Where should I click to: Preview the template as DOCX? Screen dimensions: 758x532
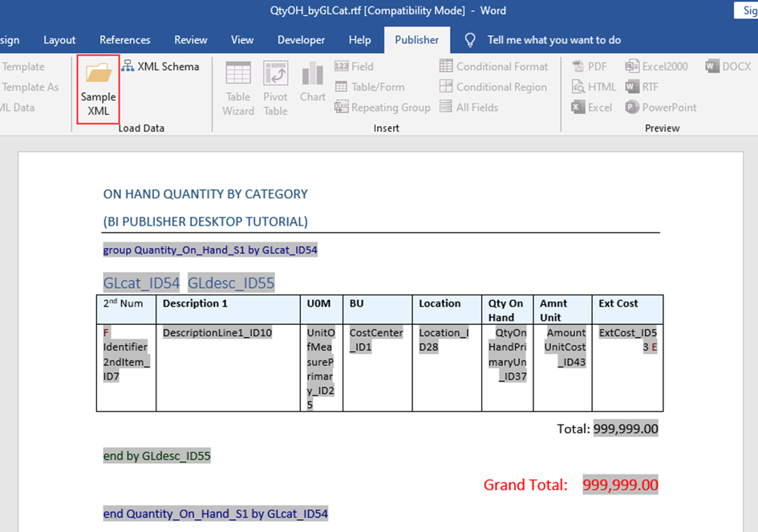coord(728,67)
